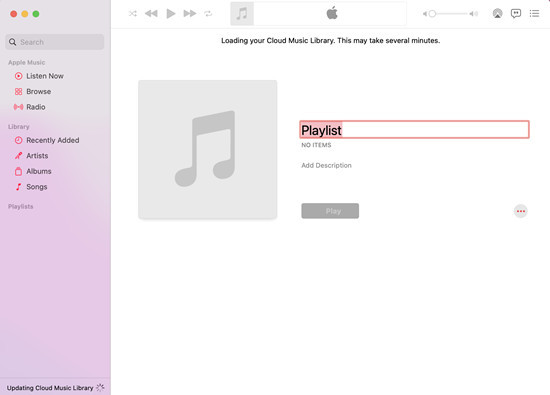Click the low volume speaker icon
This screenshot has width=550, height=395.
point(425,14)
